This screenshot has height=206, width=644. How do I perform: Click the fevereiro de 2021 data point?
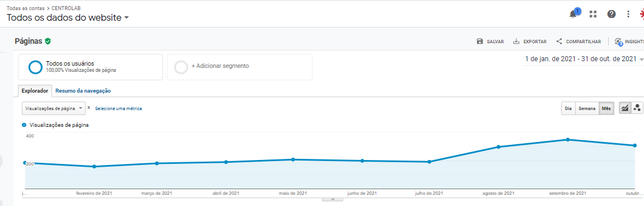point(94,167)
